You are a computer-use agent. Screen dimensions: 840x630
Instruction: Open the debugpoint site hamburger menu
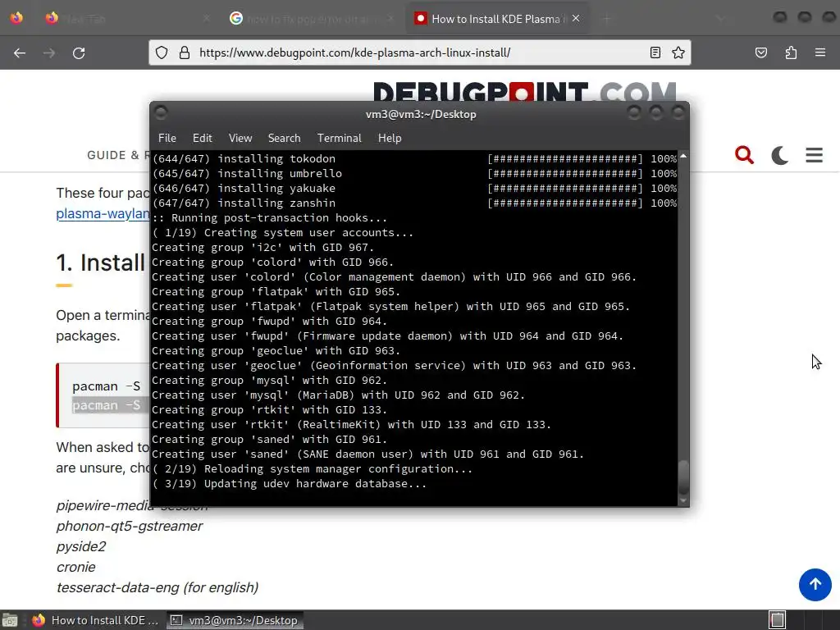click(815, 155)
